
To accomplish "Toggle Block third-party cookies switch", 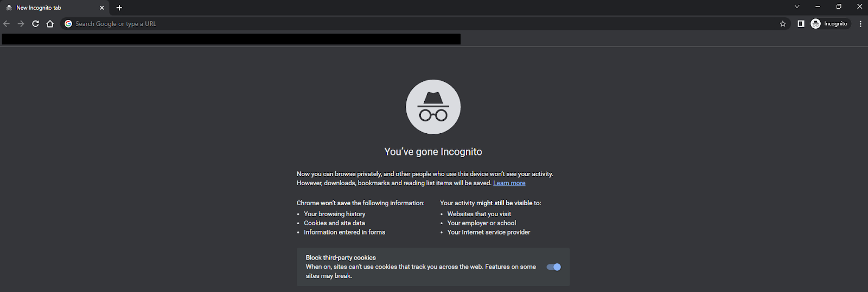I will (553, 267).
